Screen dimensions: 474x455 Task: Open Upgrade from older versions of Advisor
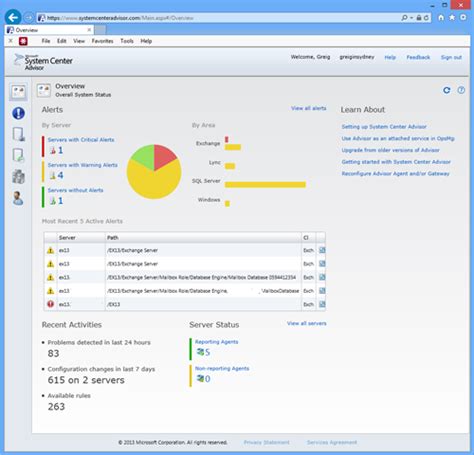pos(390,150)
